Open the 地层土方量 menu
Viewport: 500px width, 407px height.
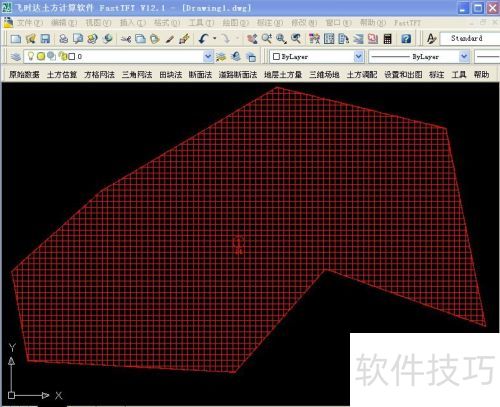coord(283,75)
